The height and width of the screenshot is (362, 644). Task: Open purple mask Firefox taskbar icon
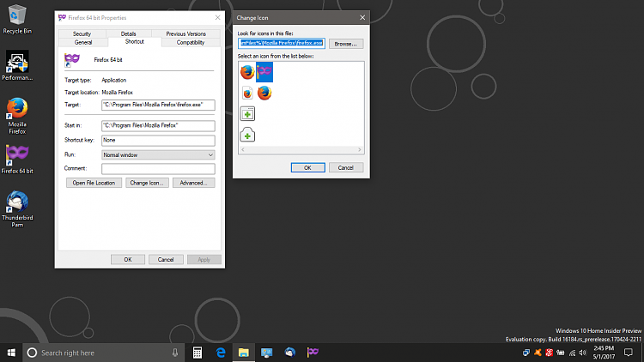313,353
